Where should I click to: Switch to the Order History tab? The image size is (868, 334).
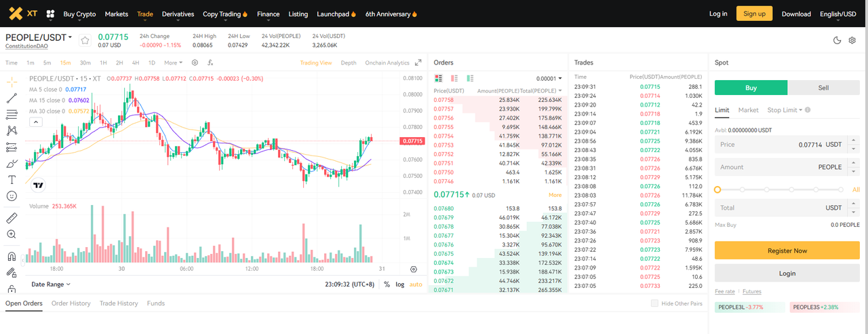coord(71,303)
